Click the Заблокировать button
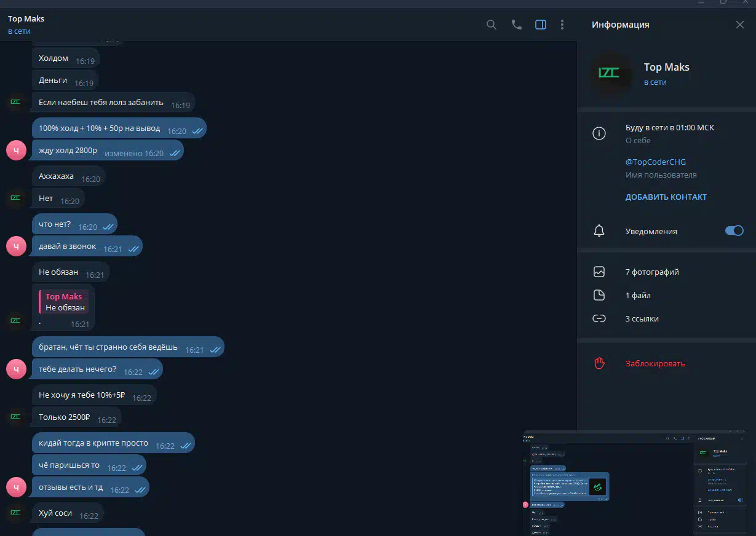 [655, 363]
